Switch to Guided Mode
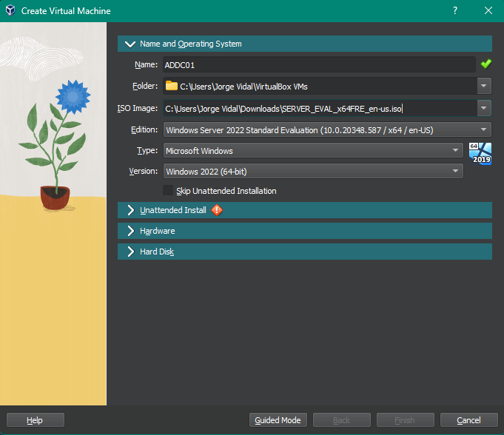This screenshot has height=435, width=504. click(x=278, y=420)
